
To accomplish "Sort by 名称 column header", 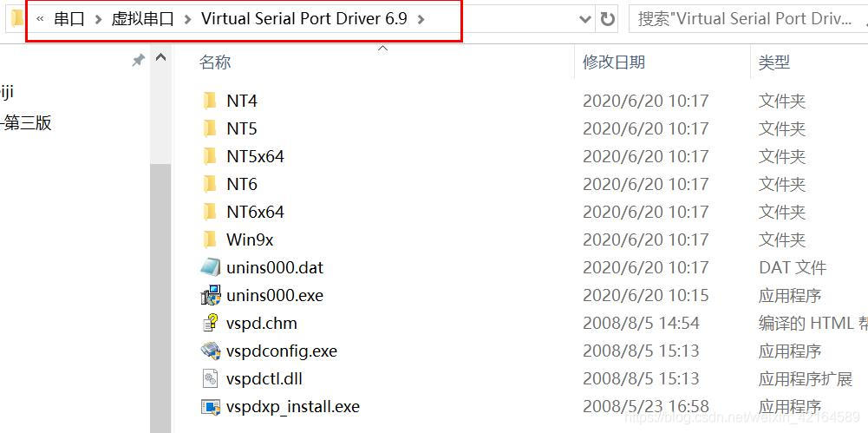I will (x=215, y=62).
